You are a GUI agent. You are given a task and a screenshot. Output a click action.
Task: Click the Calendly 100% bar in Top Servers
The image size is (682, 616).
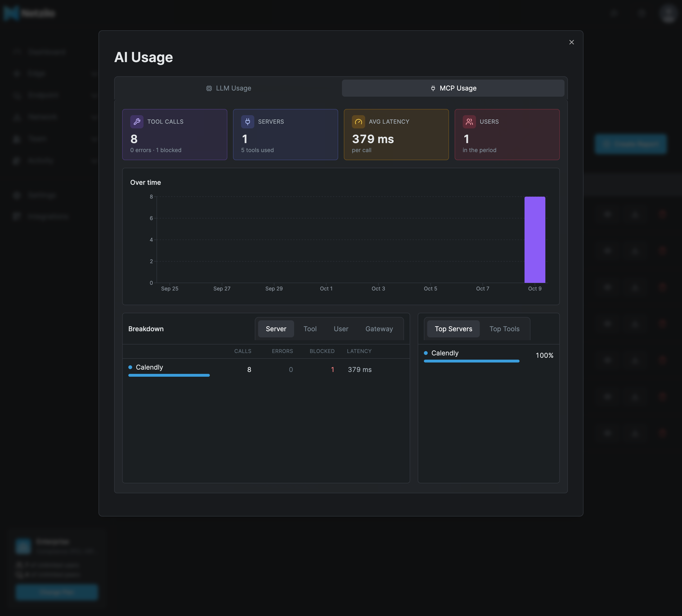point(471,361)
